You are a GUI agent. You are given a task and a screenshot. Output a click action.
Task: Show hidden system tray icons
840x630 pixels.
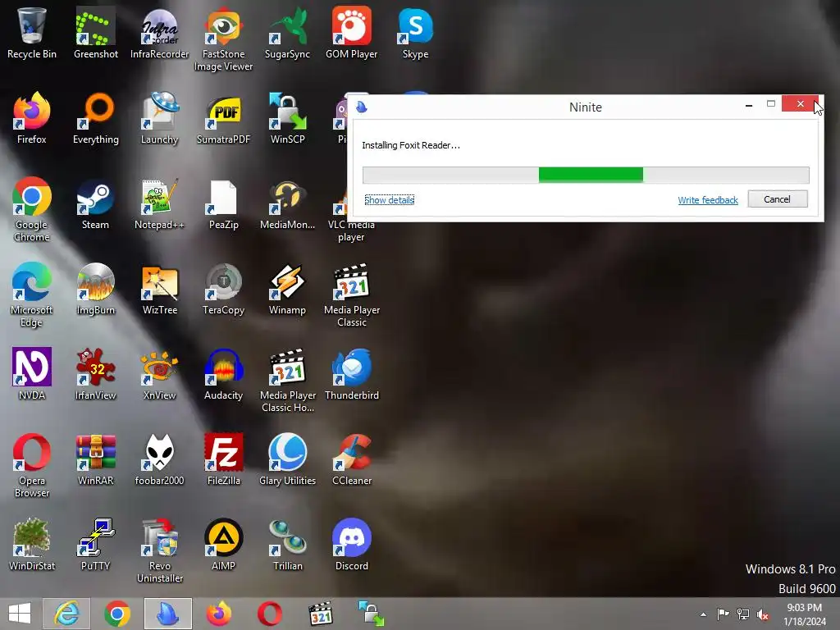(703, 614)
